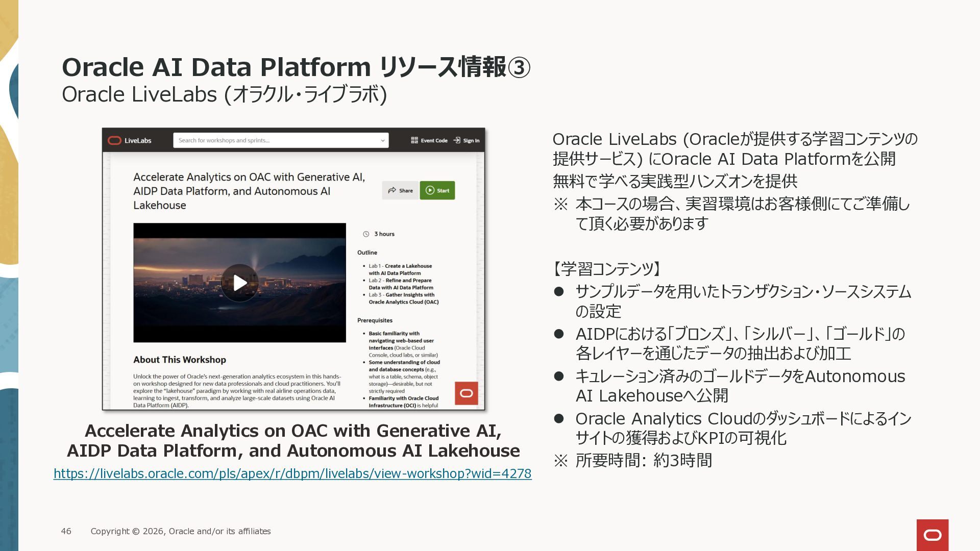
Task: Expand the search workshops dropdown arrow
Action: [x=383, y=140]
